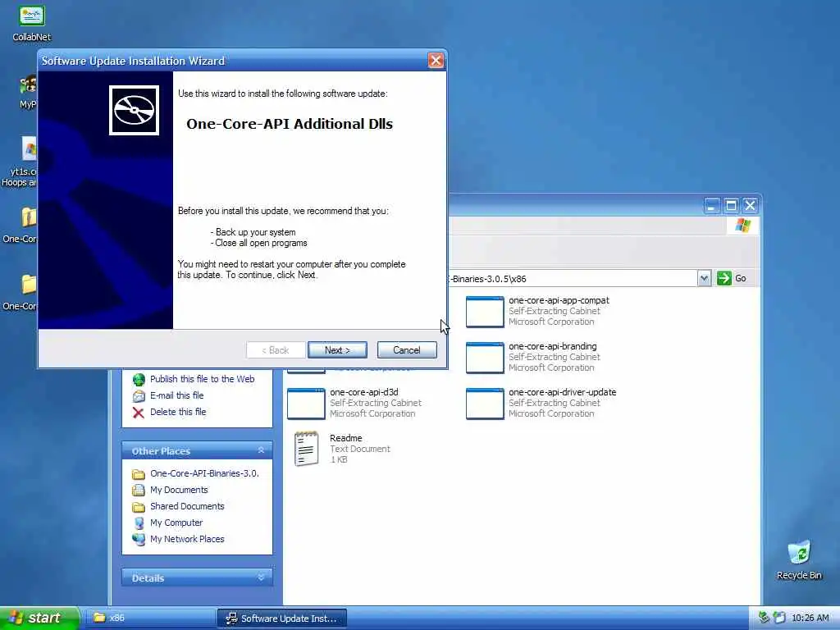Viewport: 840px width, 630px height.
Task: Click 'Microsoft Corporation' under one-core-api-d3d
Action: coord(372,413)
